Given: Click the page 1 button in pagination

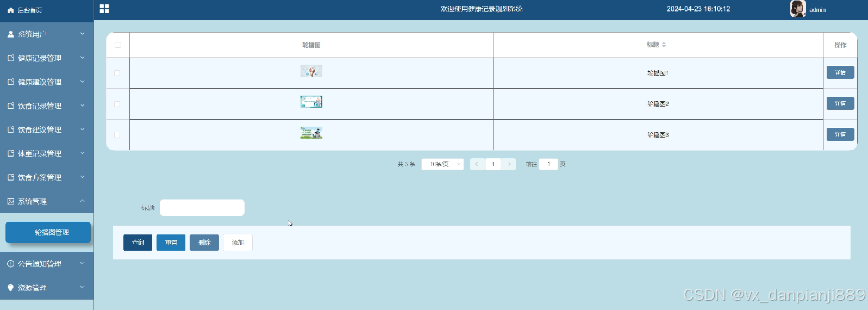Looking at the screenshot, I should (x=493, y=164).
